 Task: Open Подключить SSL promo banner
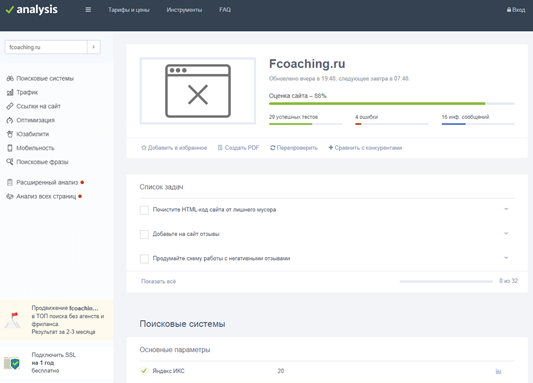click(x=57, y=363)
